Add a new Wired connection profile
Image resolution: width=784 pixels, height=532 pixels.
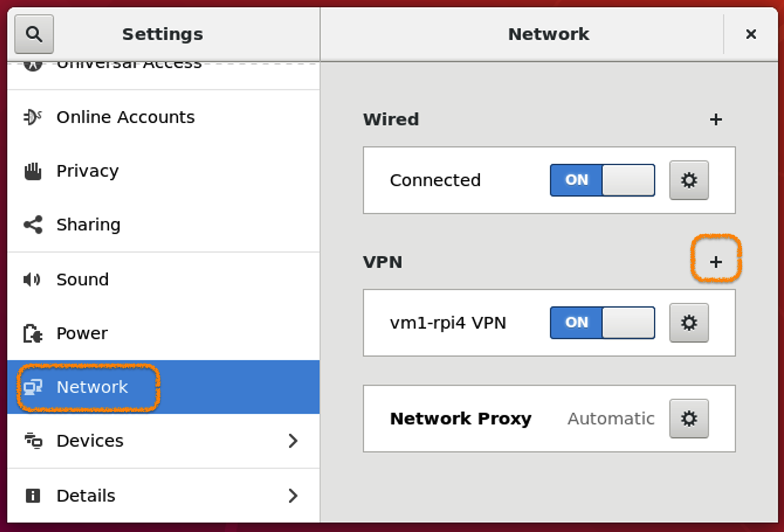[x=716, y=120]
